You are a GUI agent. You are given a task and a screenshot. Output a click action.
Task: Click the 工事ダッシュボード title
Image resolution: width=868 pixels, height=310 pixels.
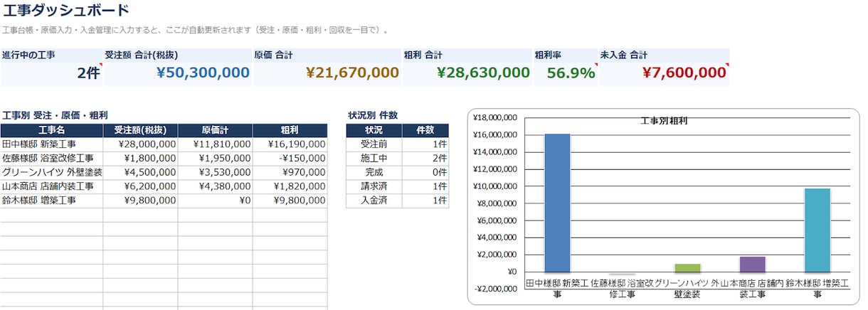[x=65, y=10]
